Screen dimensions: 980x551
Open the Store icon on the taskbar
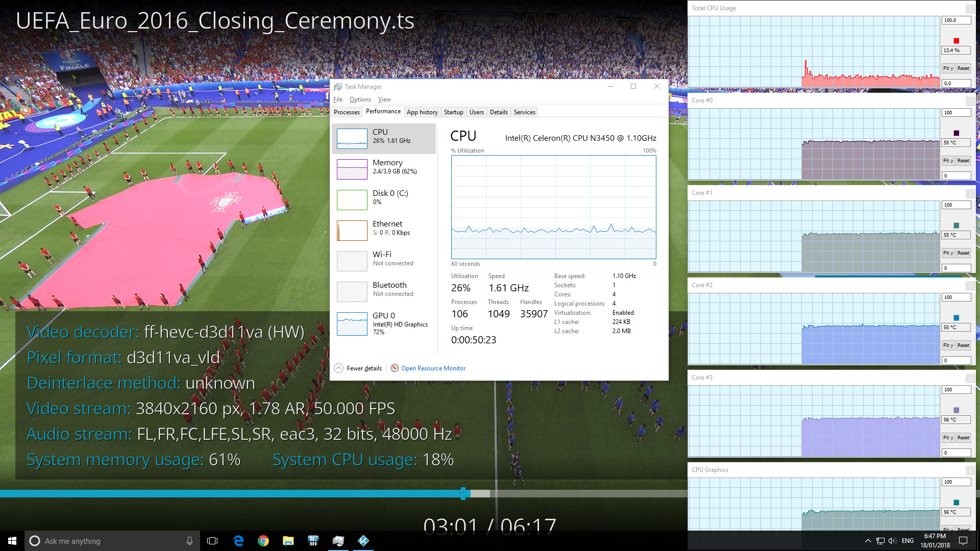(x=313, y=541)
